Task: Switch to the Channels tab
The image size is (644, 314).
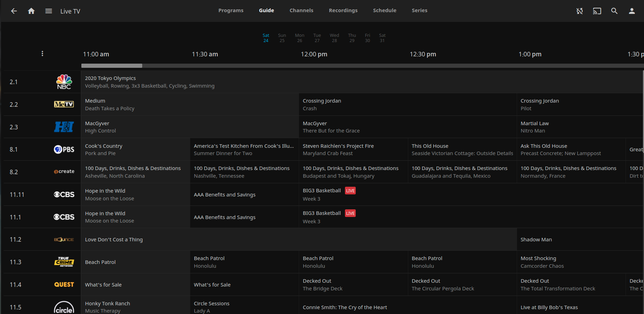Action: click(x=301, y=10)
